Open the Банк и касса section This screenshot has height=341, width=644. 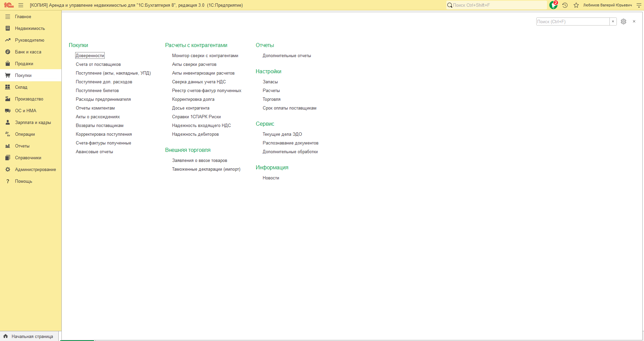28,52
